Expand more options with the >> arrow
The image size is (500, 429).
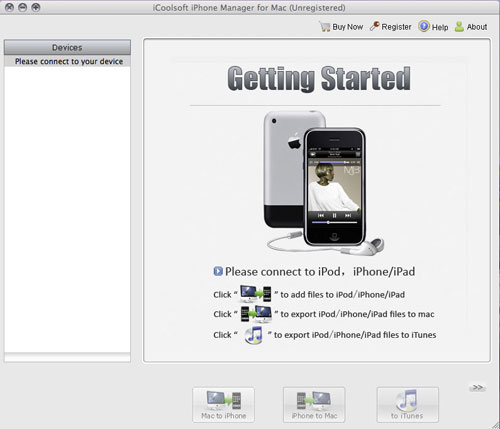click(477, 387)
